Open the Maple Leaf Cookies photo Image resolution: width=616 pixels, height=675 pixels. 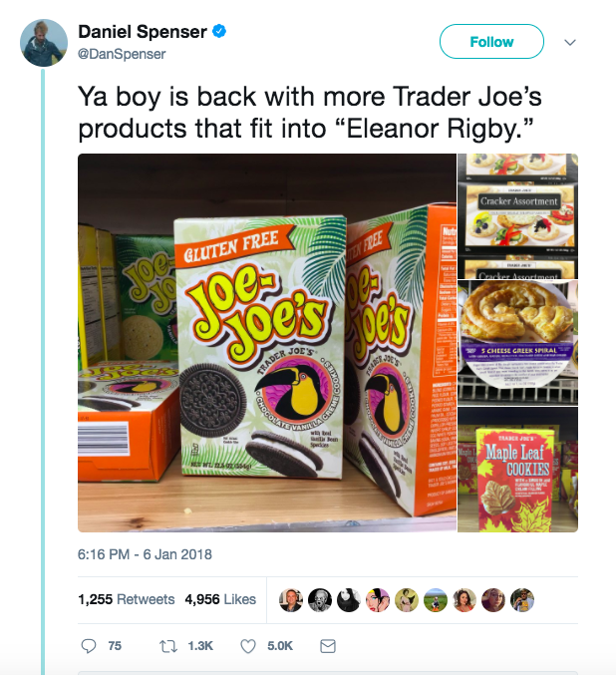[518, 470]
